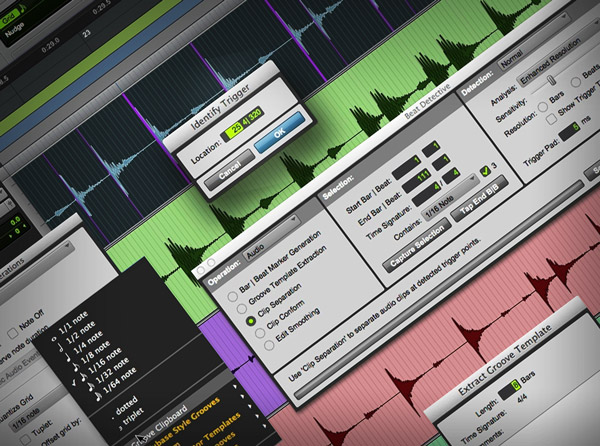Screen dimensions: 600x446
Task: Click the green note icon beside the Grid button
Action: (23, 8)
